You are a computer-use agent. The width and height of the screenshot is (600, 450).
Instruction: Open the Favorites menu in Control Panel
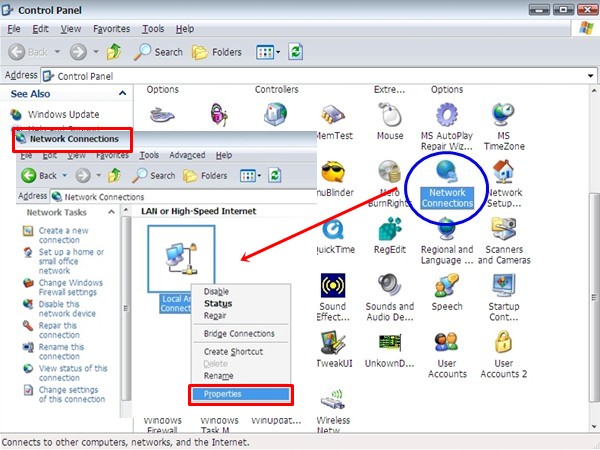pos(111,29)
